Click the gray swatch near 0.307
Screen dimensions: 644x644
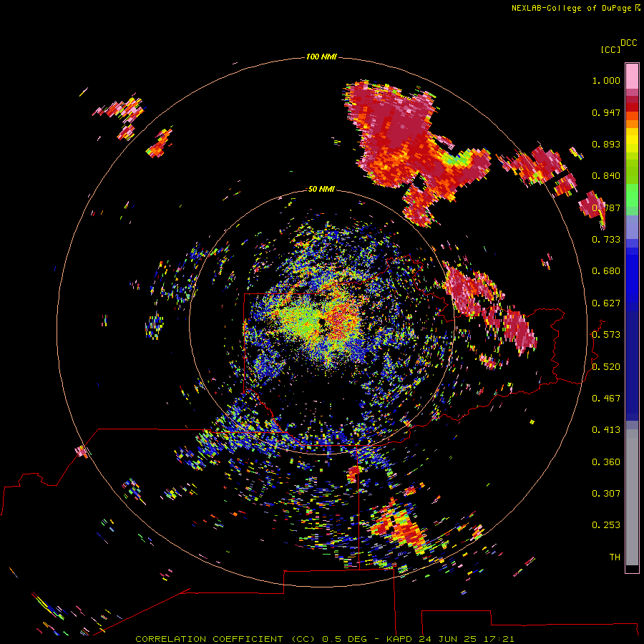coord(632,497)
